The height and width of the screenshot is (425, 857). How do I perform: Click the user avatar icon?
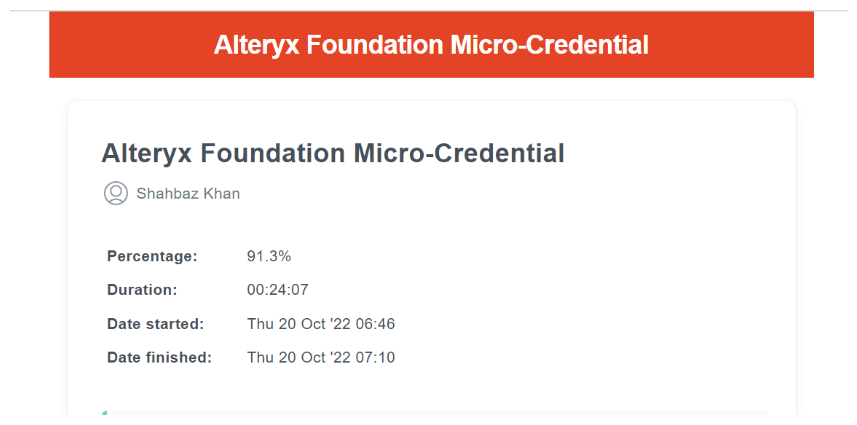coord(116,193)
